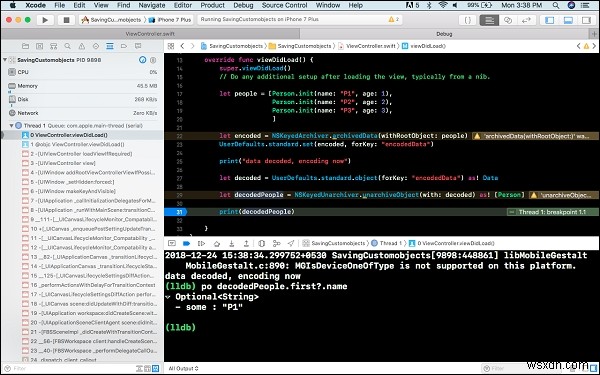Viewport: 600px width, 375px height.
Task: Open the Apple menu
Action: click(x=13, y=5)
